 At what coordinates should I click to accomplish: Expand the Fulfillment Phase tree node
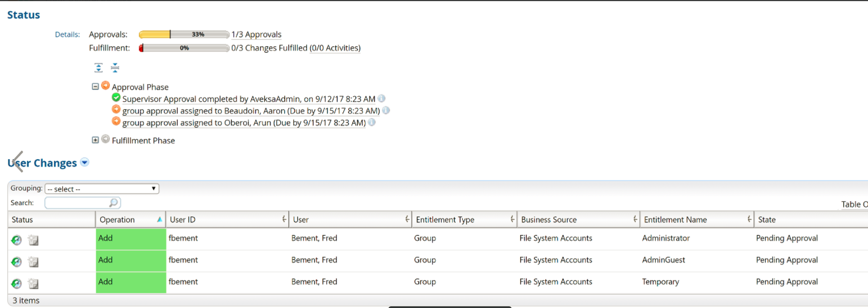coord(96,140)
